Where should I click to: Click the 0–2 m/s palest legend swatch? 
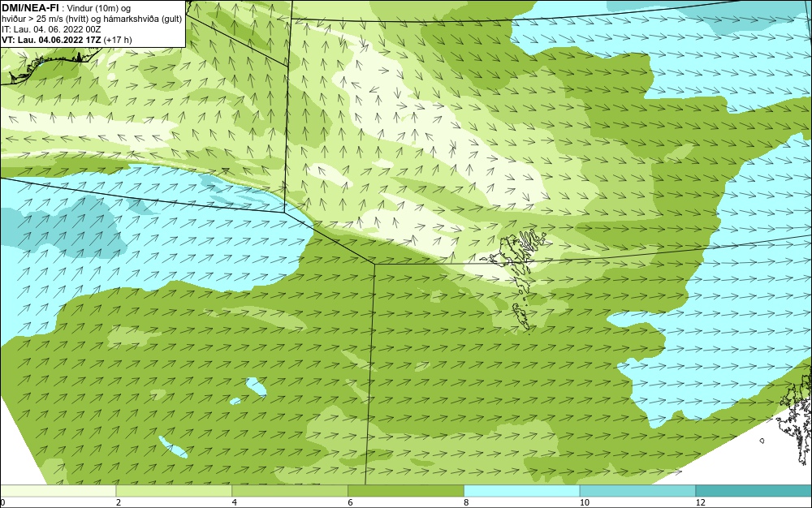pyautogui.click(x=58, y=491)
